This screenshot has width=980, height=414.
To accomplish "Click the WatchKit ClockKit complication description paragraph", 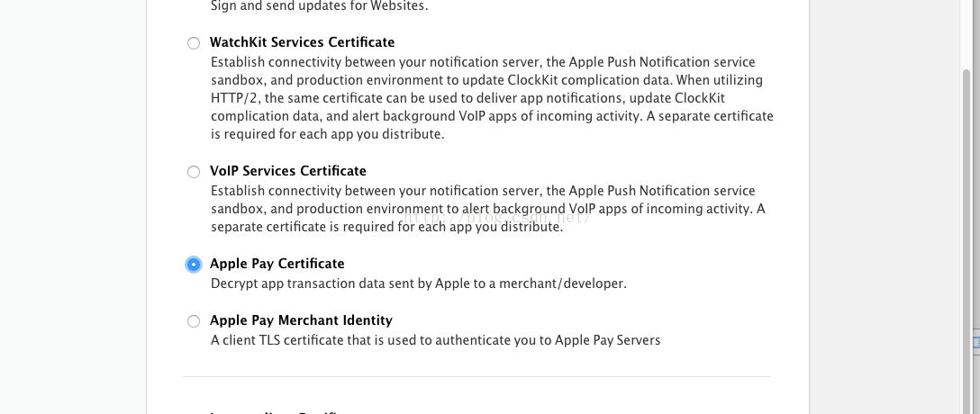I will pos(491,98).
